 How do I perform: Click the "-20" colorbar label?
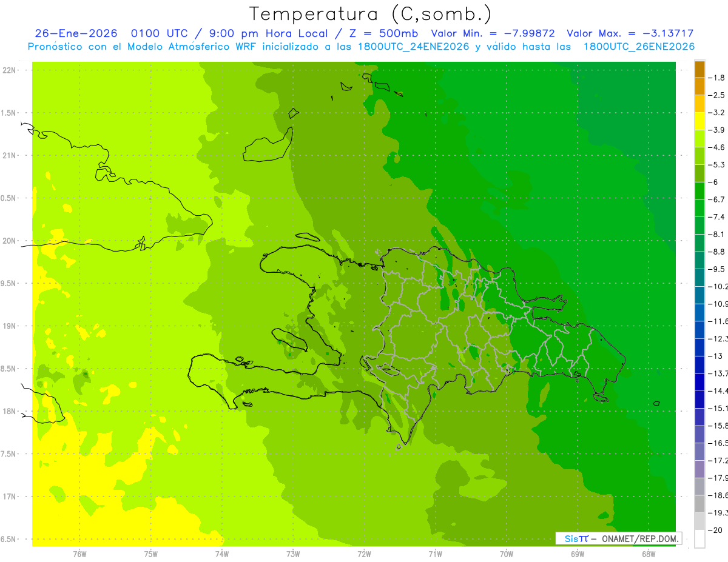[715, 530]
